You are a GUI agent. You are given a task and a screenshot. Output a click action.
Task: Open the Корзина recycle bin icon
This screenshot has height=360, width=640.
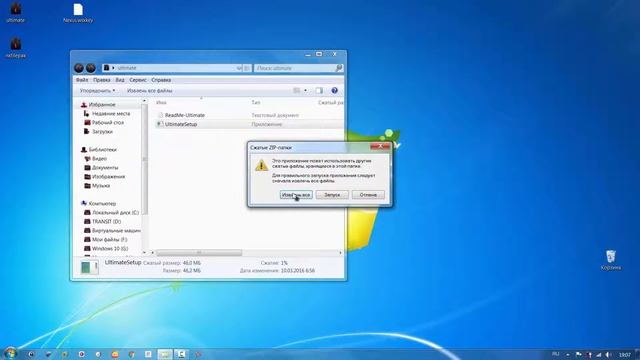(x=611, y=260)
